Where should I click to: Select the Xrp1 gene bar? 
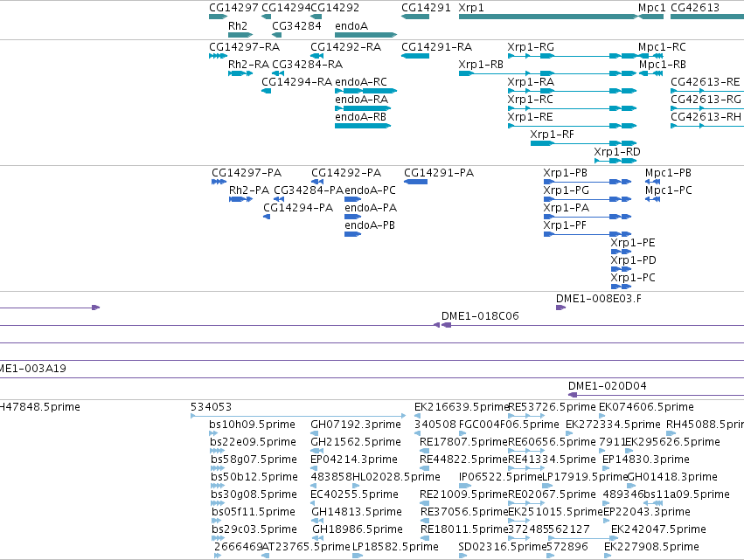pyautogui.click(x=548, y=17)
